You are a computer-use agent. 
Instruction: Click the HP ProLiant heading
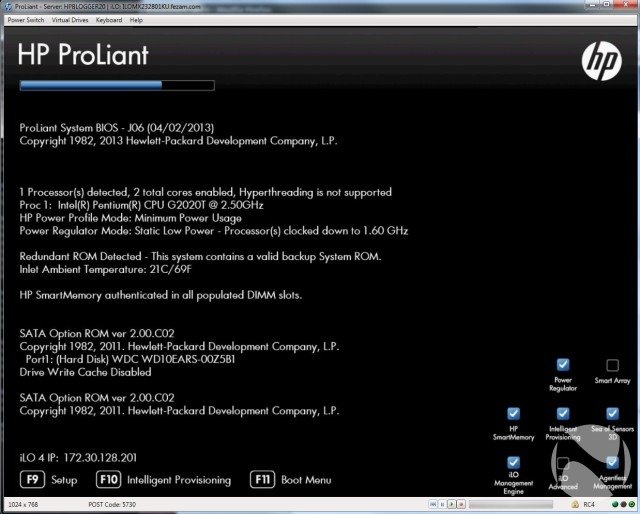pos(83,55)
